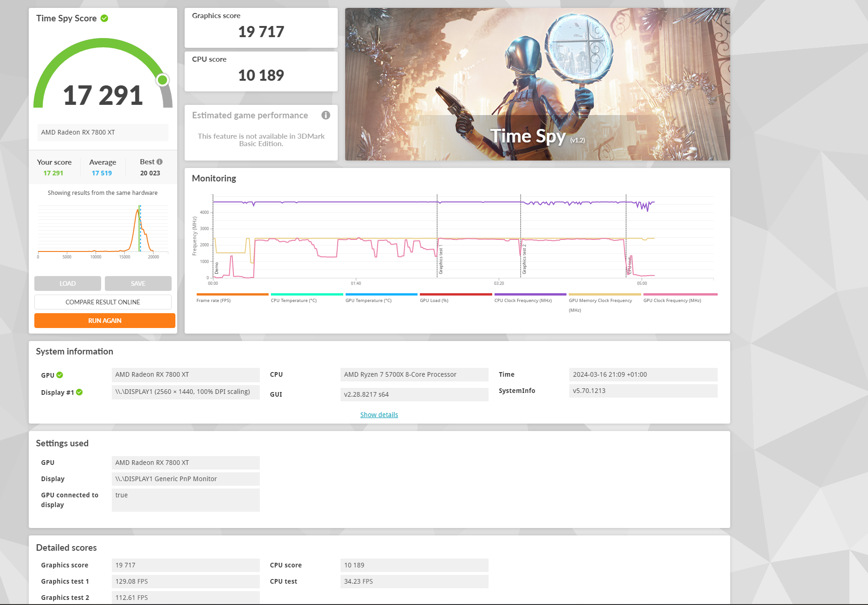Click detailed CPU score 10 189 field

pyautogui.click(x=414, y=565)
